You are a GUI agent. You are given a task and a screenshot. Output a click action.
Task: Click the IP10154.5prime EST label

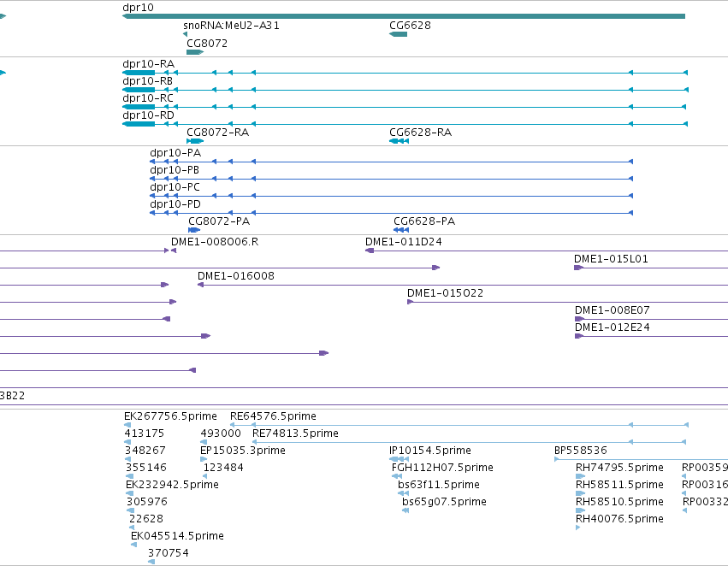coord(430,451)
